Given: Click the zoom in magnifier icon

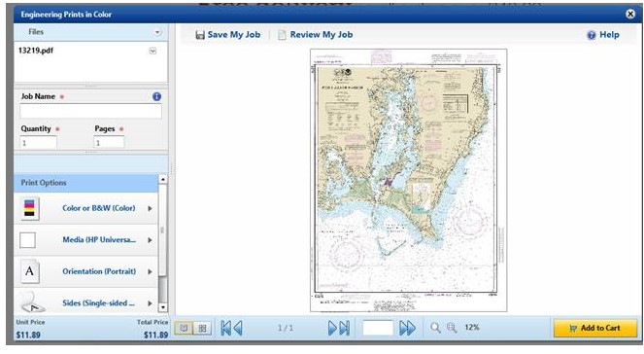Looking at the screenshot, I should [x=452, y=328].
